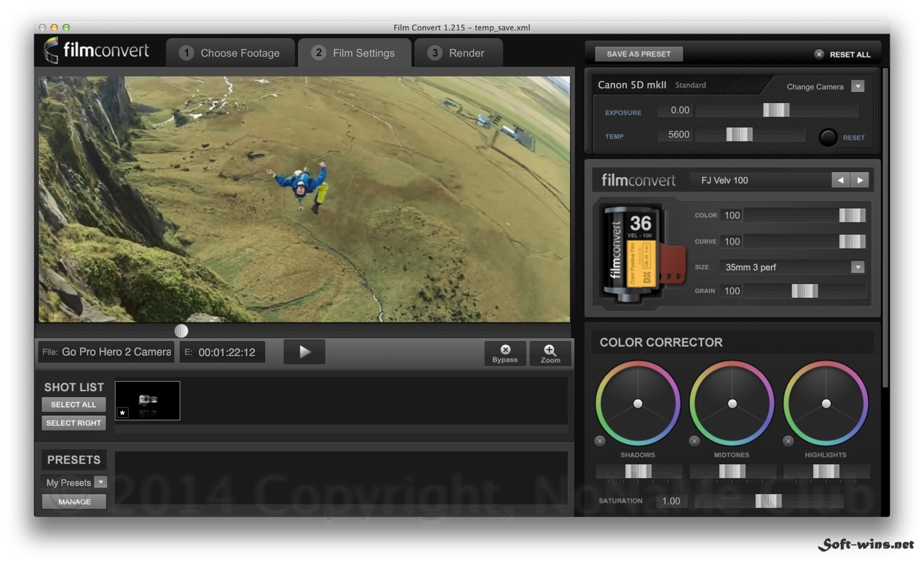This screenshot has width=924, height=564.
Task: Open the FJ Velv 100 film stock selector
Action: pyautogui.click(x=760, y=180)
